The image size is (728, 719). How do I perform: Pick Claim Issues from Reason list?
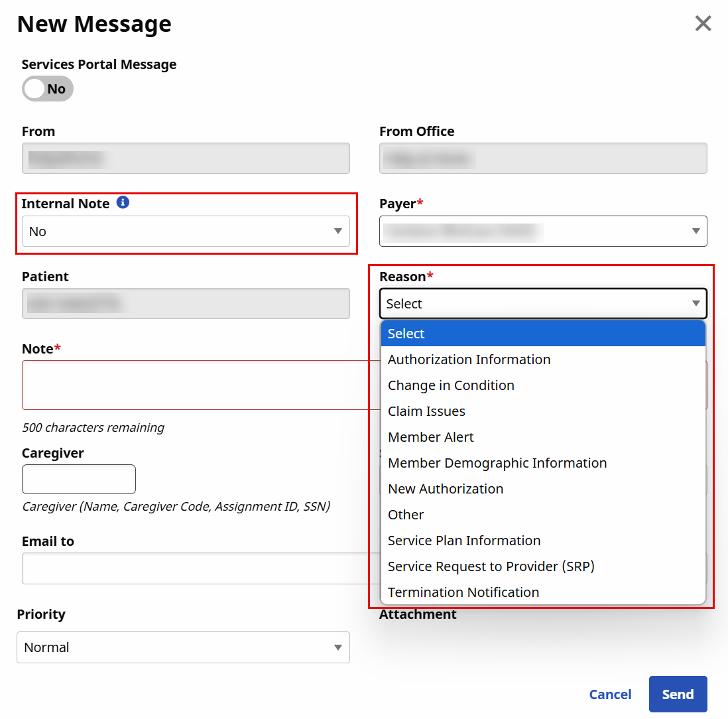coord(426,411)
